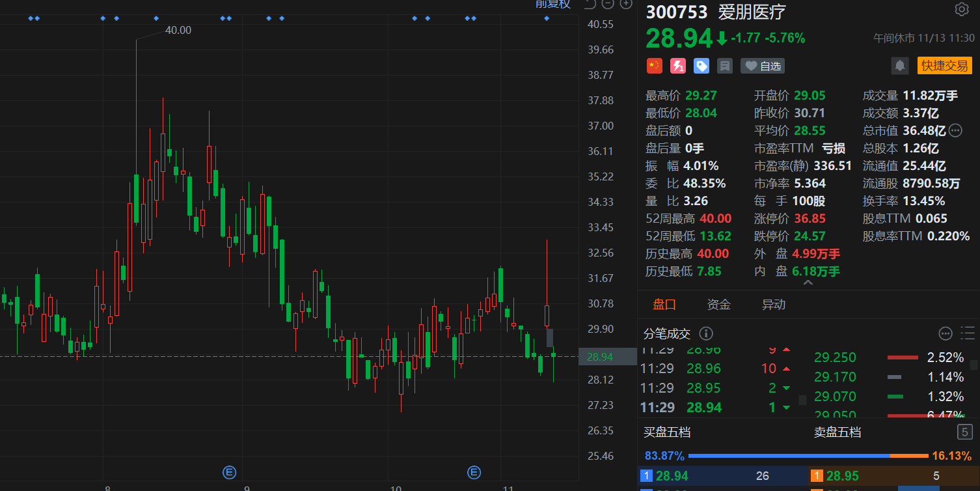Open stock panel settings gear
Image resolution: width=980 pixels, height=491 pixels.
pos(961,9)
